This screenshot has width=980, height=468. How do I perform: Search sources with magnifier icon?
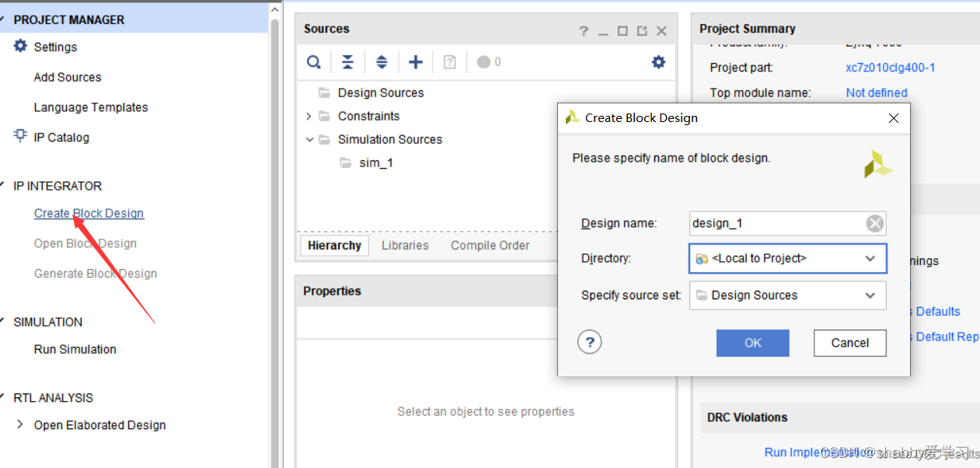click(314, 62)
